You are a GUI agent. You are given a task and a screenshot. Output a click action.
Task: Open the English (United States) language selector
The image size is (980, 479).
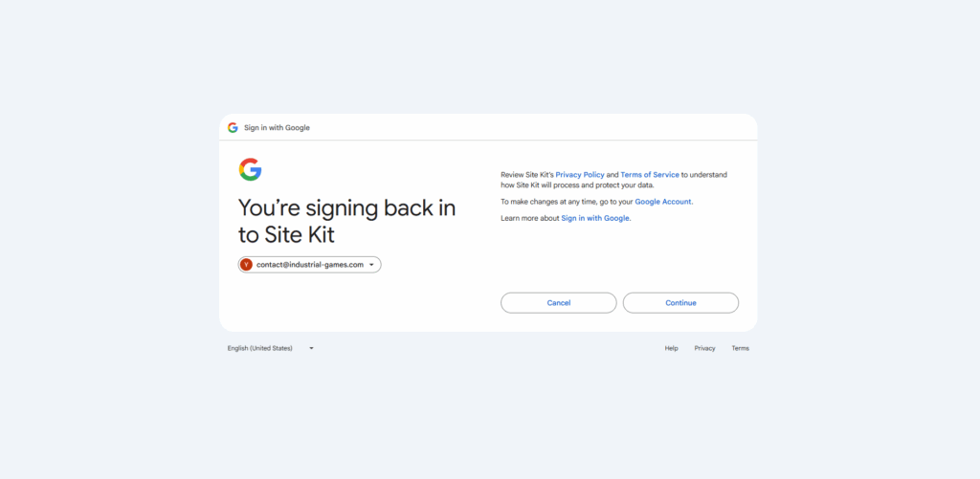[x=260, y=348]
